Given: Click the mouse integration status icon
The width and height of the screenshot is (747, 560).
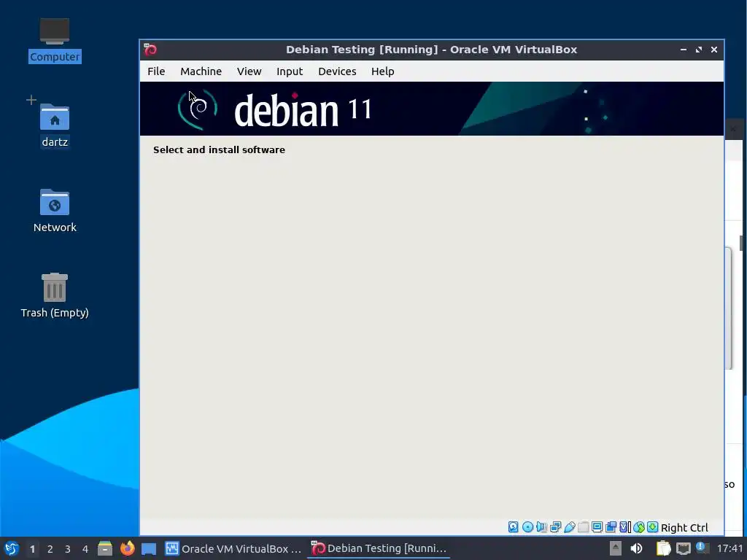Looking at the screenshot, I should coord(639,527).
